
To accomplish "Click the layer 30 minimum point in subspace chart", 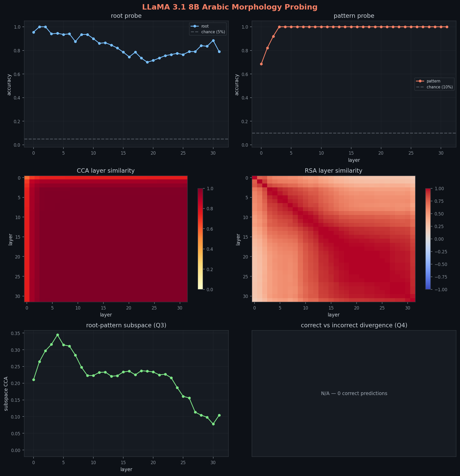I will click(213, 424).
